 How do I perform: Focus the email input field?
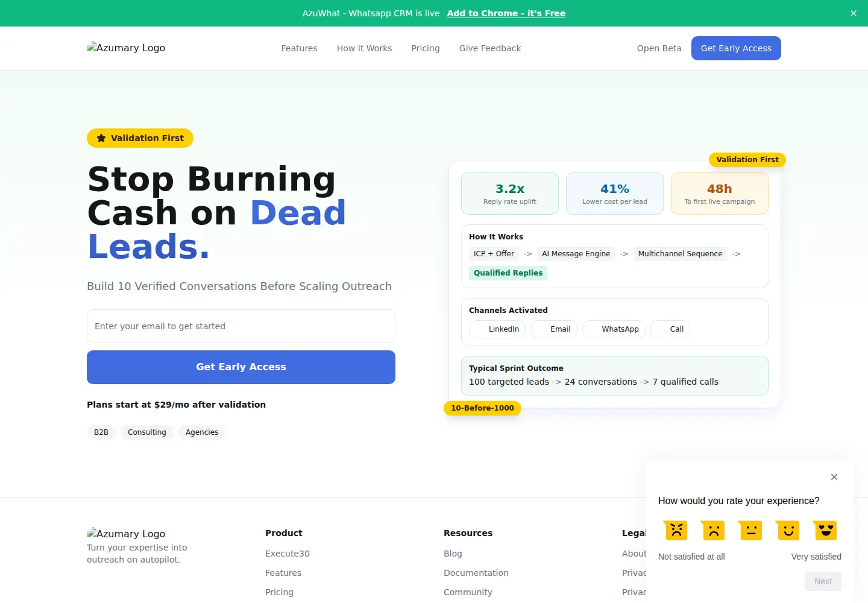[241, 326]
